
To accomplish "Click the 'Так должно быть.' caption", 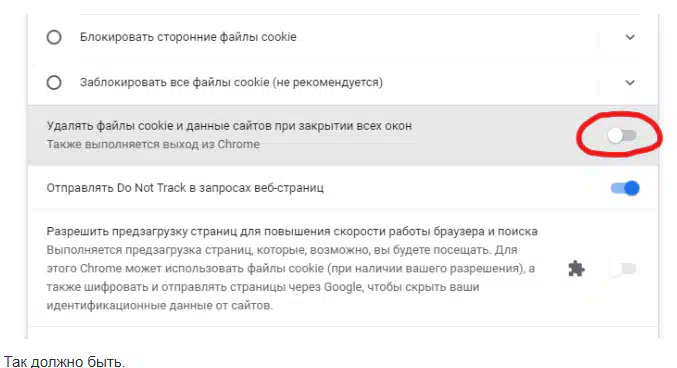I will (64, 362).
